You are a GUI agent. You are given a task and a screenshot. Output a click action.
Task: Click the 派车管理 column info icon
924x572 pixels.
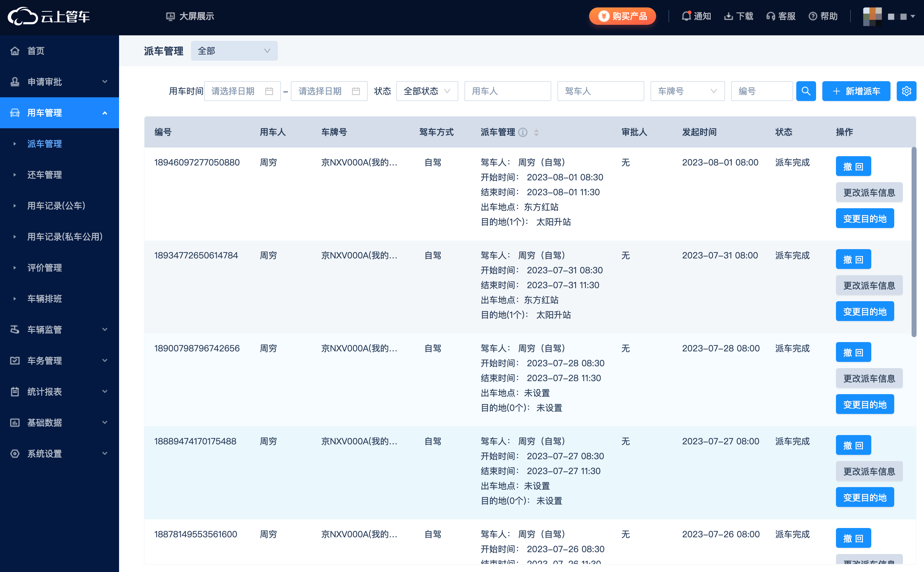(x=523, y=132)
